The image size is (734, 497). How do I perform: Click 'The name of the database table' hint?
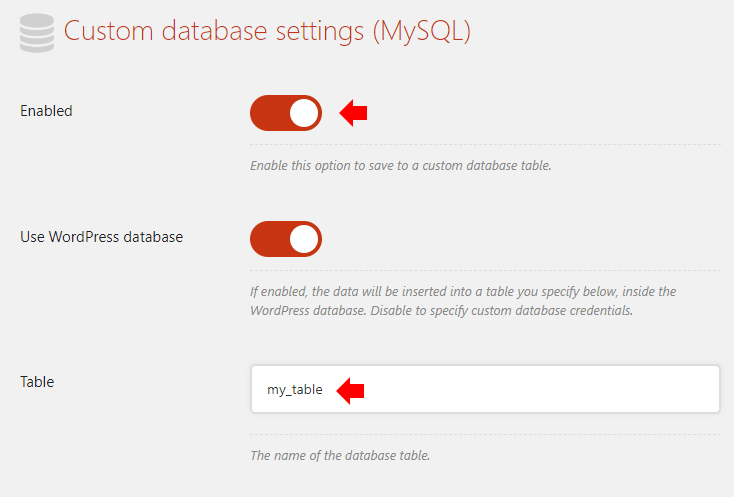339,455
